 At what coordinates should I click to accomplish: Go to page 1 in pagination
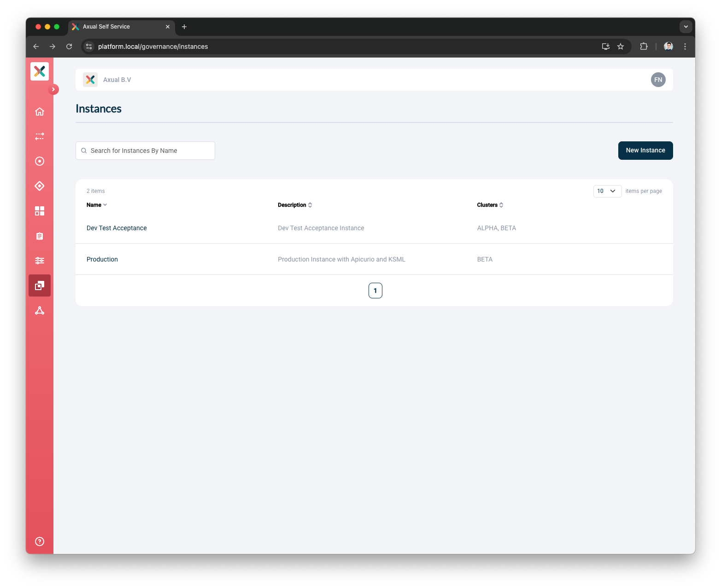coord(375,291)
